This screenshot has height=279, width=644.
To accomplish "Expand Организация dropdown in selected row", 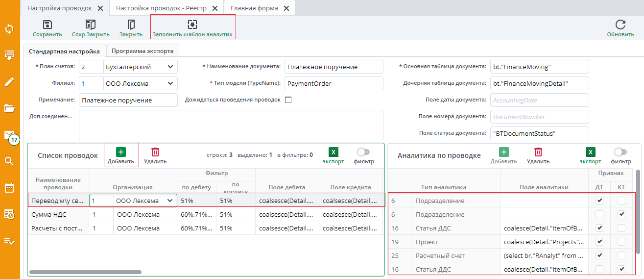I will coord(170,201).
